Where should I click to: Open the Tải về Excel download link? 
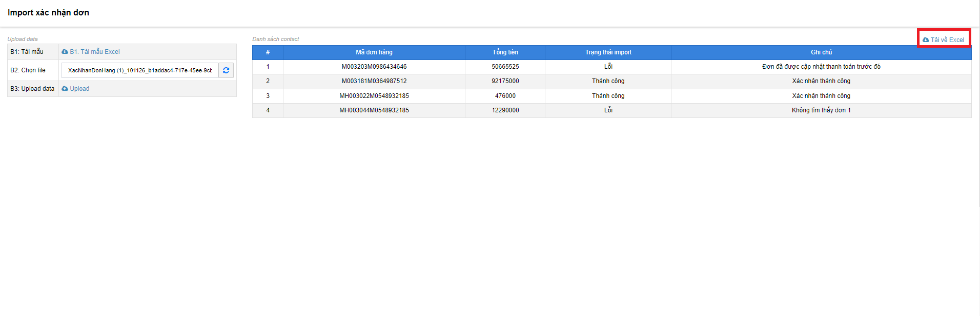(x=947, y=40)
